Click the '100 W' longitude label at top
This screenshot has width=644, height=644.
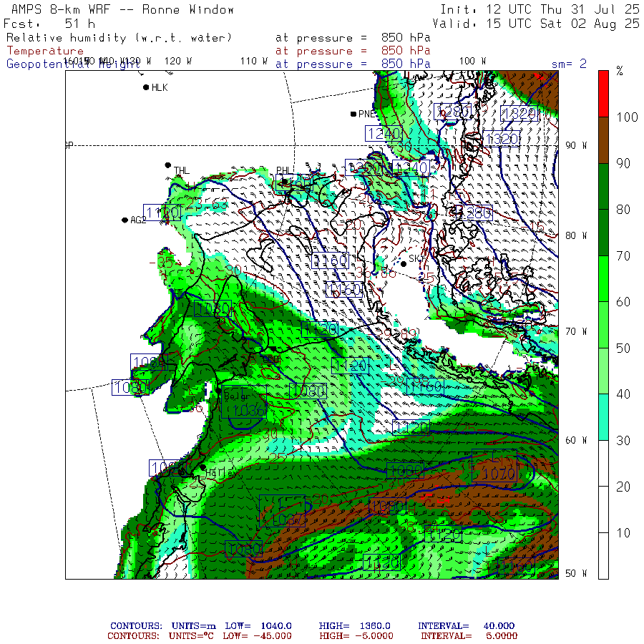click(472, 61)
